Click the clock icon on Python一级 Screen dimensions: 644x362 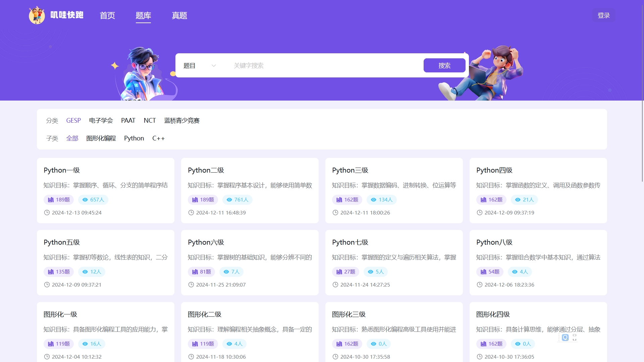point(47,213)
